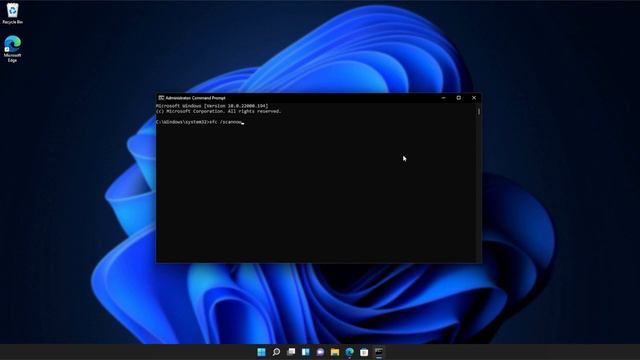Click the Command Prompt vertical scrollbar thumb
Image resolution: width=640 pixels, height=360 pixels.
(x=479, y=111)
